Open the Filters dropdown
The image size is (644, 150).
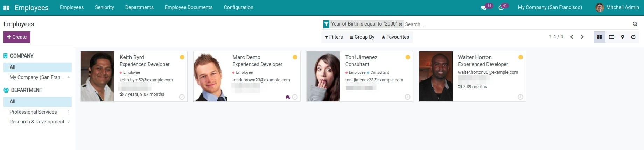334,37
